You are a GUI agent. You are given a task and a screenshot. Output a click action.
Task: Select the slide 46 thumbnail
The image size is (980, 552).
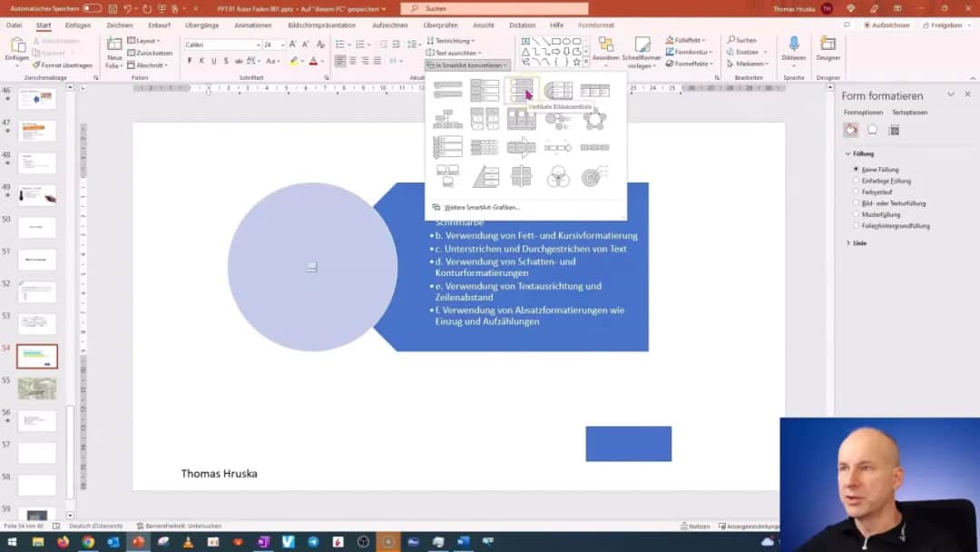pos(36,100)
